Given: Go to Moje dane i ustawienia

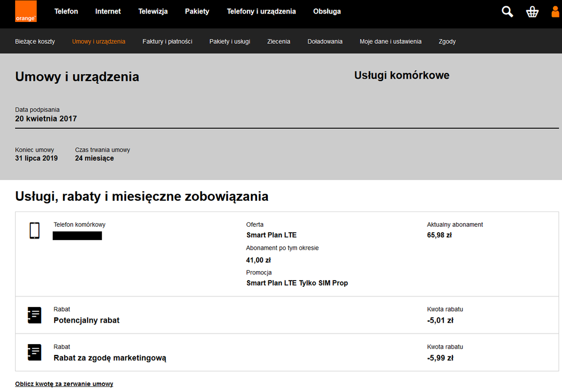Looking at the screenshot, I should (x=390, y=42).
